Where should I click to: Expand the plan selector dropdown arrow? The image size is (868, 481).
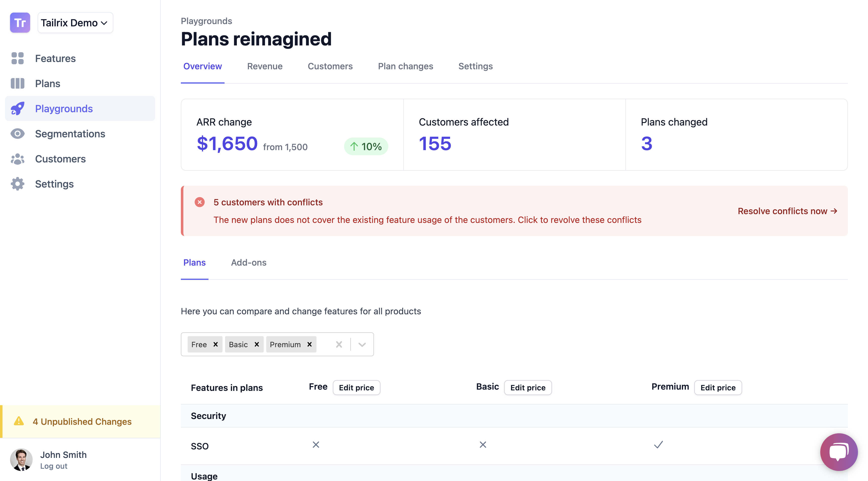point(362,345)
